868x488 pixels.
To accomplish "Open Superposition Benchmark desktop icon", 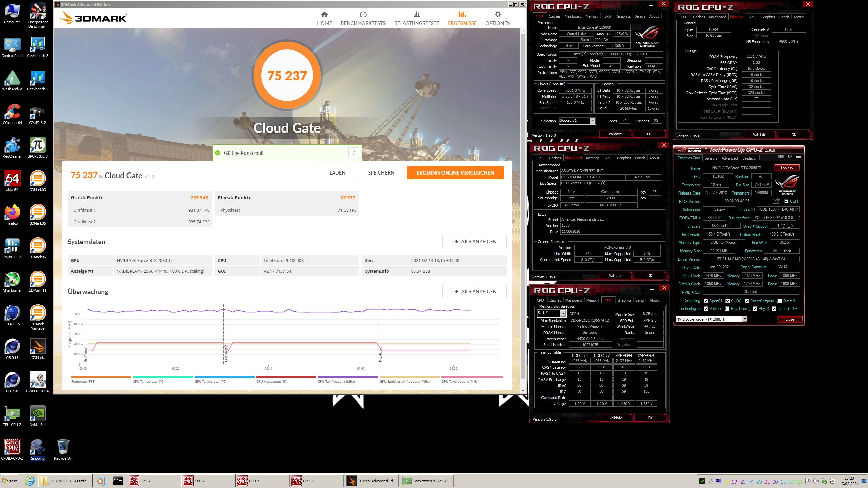I will pyautogui.click(x=37, y=16).
